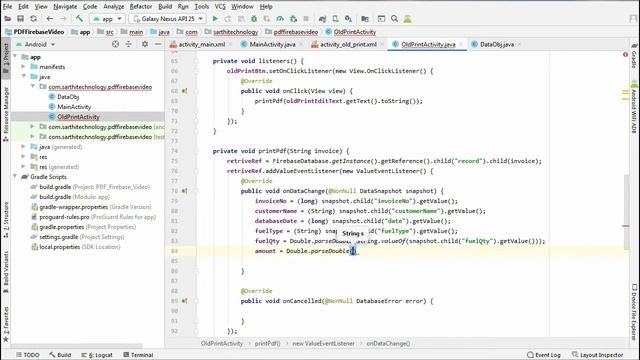Click the Debug app bug icon
This screenshot has width=640, height=360.
click(254, 19)
